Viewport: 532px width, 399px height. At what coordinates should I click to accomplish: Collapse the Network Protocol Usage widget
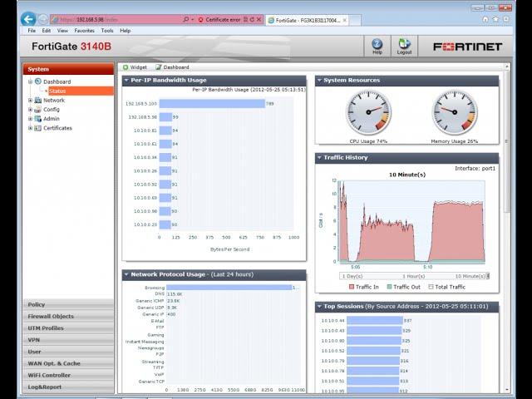coord(126,274)
